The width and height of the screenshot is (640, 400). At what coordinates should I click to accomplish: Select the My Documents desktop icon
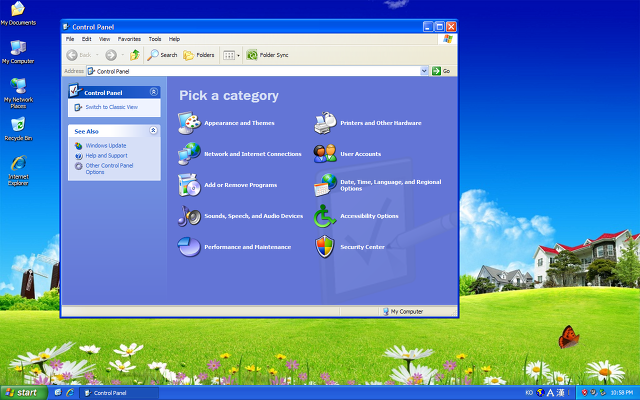point(18,13)
